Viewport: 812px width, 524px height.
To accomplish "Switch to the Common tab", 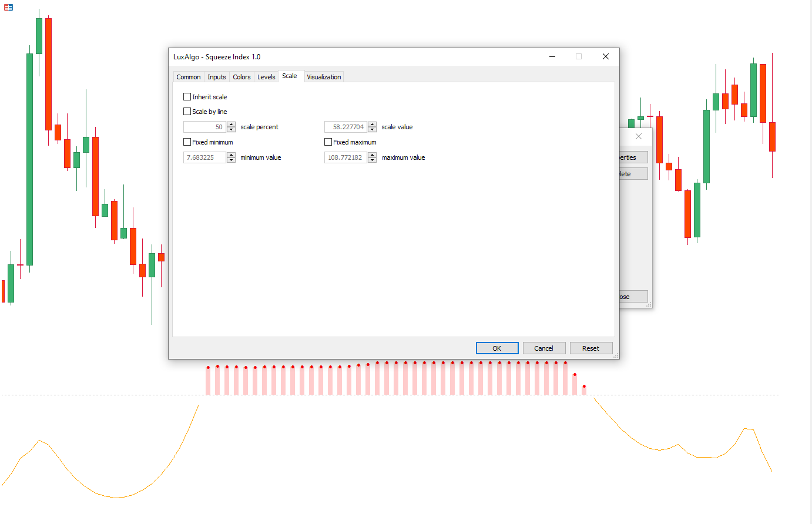I will click(189, 77).
